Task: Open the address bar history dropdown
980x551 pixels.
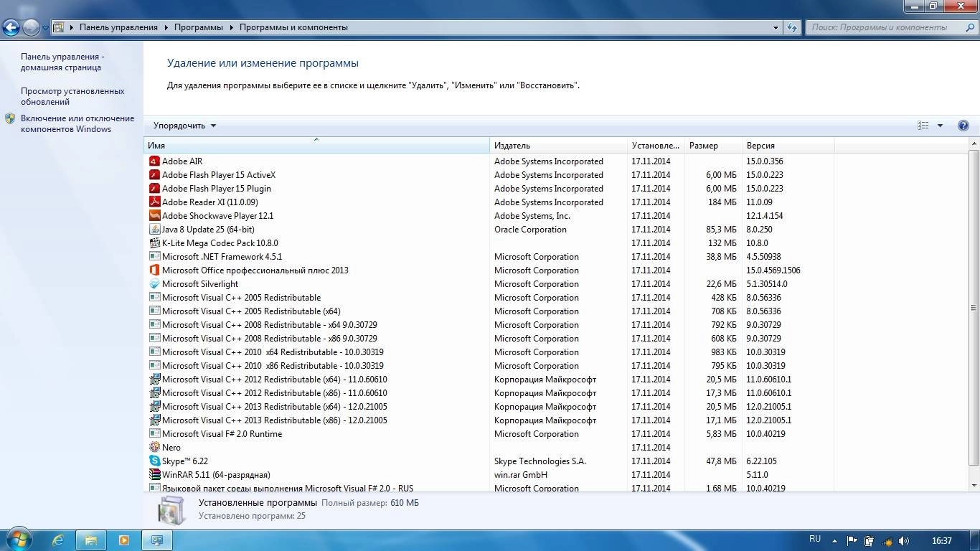Action: pyautogui.click(x=776, y=27)
